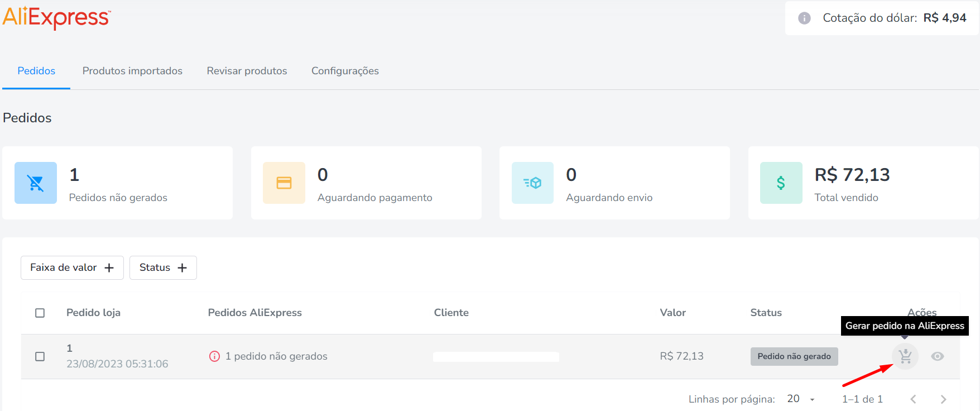View order 1 details with eye icon
The height and width of the screenshot is (411, 980).
pos(938,356)
